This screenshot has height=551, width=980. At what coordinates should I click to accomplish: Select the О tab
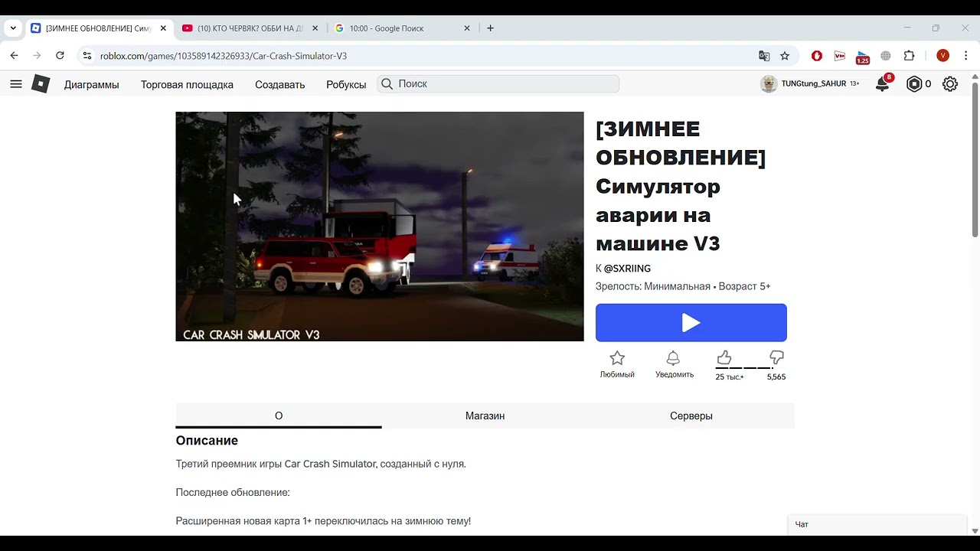(279, 416)
